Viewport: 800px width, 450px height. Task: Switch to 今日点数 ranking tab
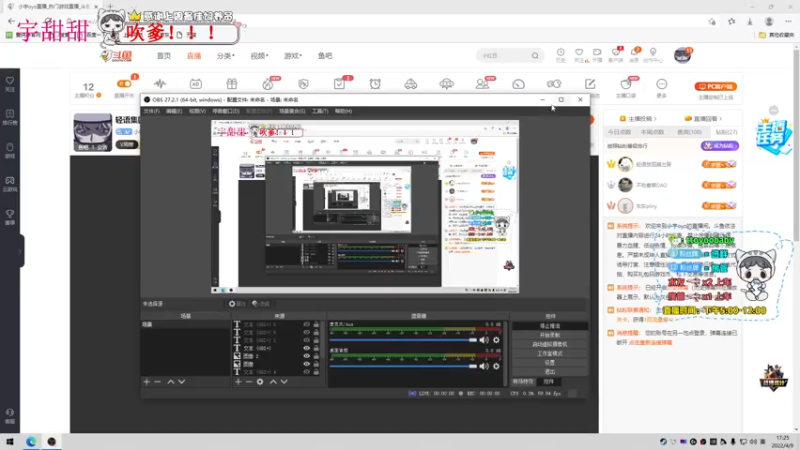(x=619, y=132)
